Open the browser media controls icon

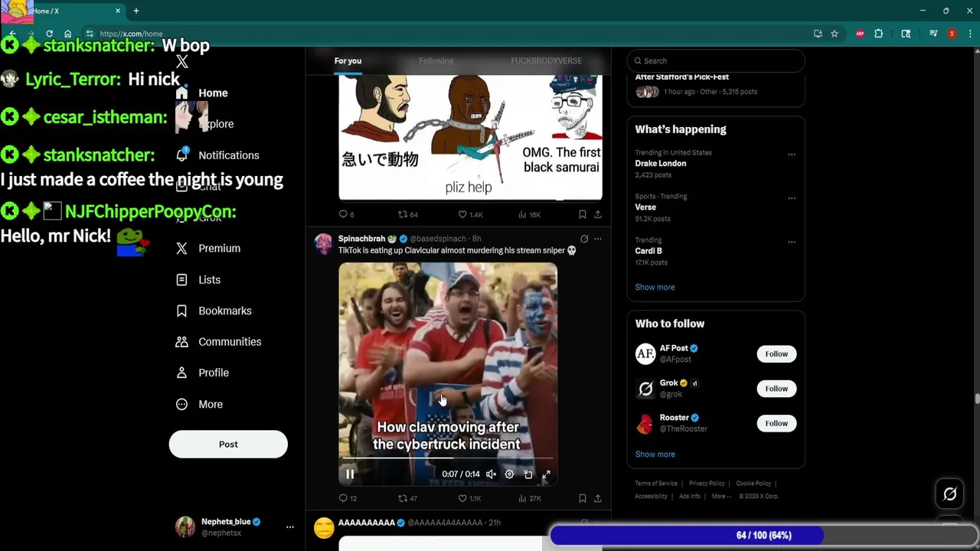pos(933,34)
